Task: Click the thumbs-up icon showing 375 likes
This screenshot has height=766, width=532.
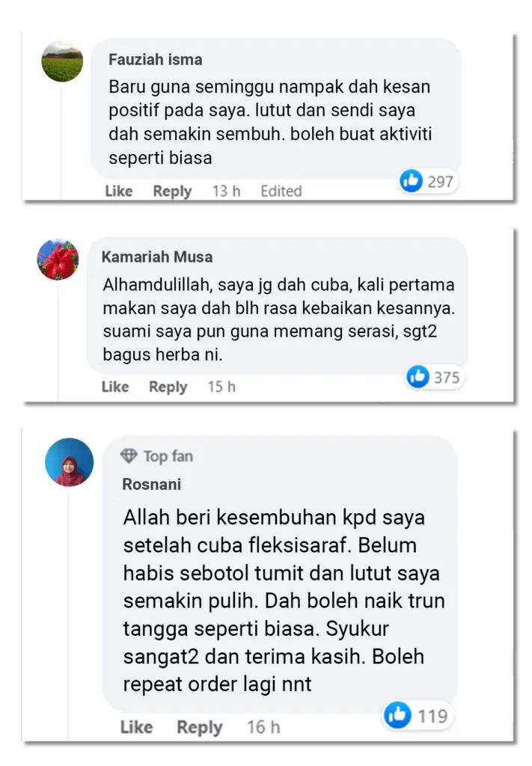Action: click(x=418, y=377)
